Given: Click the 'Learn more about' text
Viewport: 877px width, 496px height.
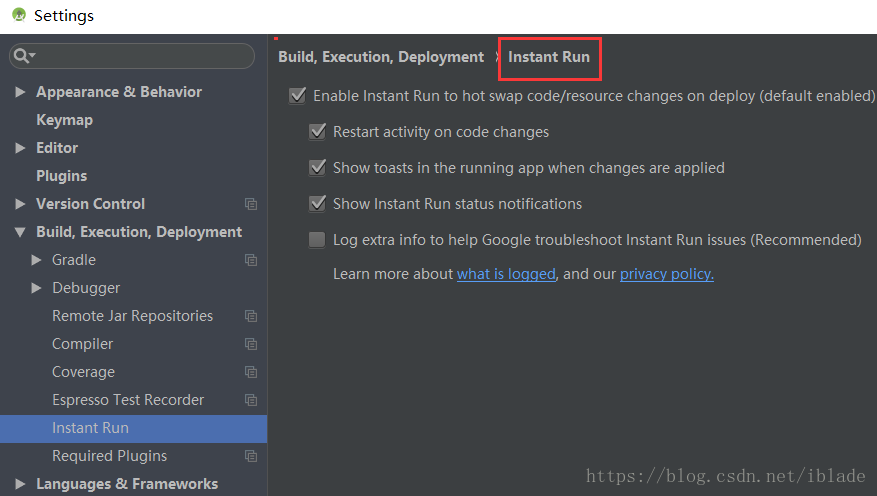Looking at the screenshot, I should pos(393,274).
